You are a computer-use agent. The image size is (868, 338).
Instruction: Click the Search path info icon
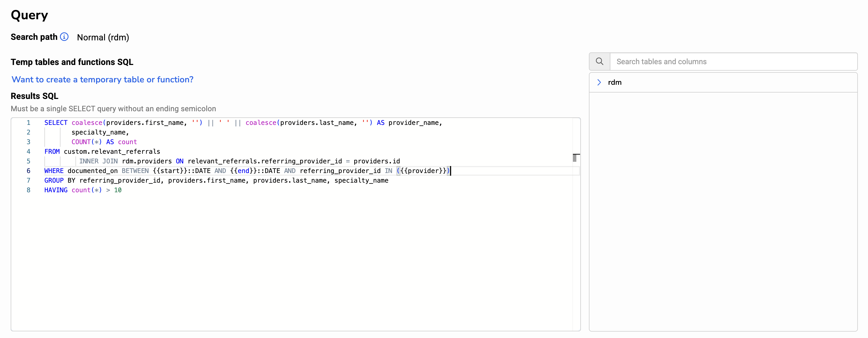point(64,37)
